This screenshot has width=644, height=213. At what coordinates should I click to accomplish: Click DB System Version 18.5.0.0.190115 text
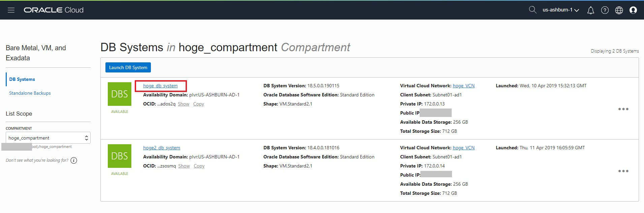(x=301, y=86)
